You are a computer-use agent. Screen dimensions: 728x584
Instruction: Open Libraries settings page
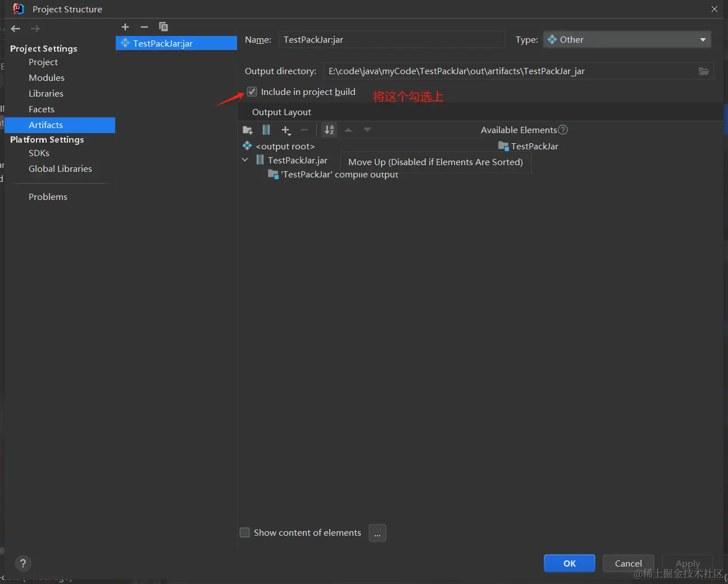[46, 94]
